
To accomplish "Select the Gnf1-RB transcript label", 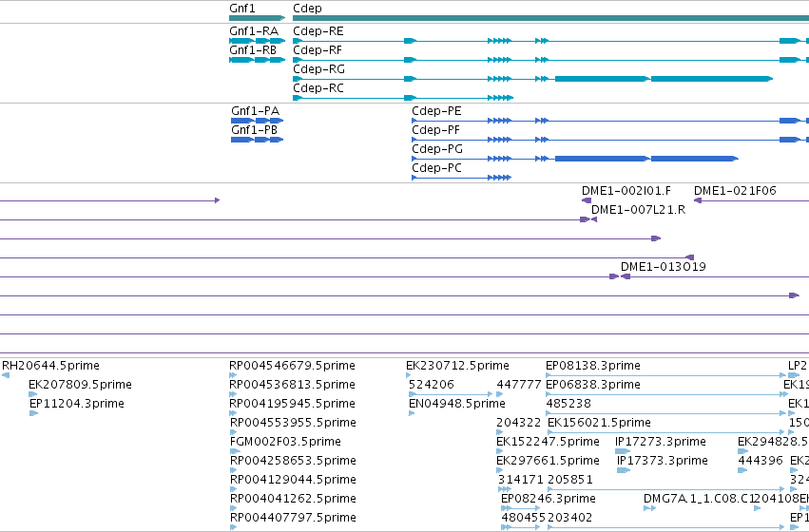I will pos(253,50).
